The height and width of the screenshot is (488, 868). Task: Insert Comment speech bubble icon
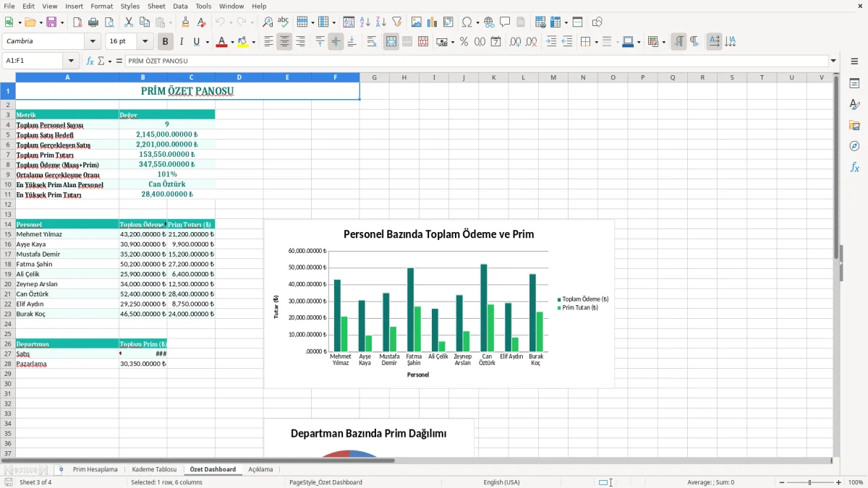pyautogui.click(x=505, y=22)
